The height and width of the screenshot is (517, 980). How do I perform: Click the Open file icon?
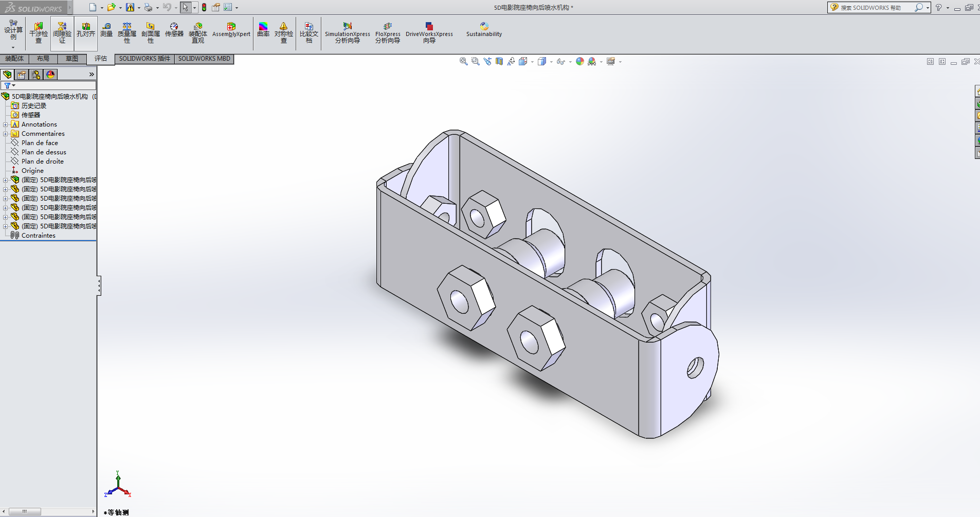point(111,7)
